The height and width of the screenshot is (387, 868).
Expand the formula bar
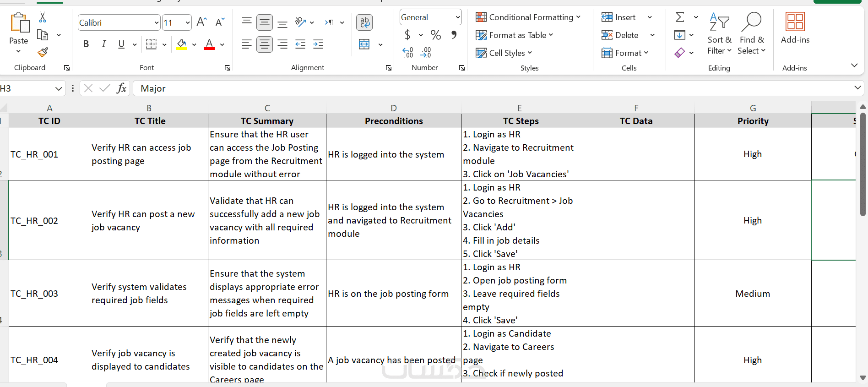click(857, 88)
